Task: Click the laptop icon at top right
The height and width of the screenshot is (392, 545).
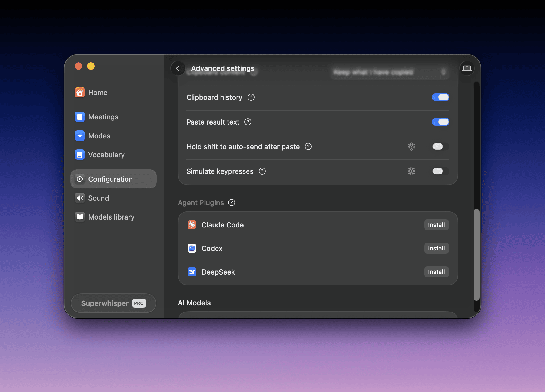Action: pos(467,68)
